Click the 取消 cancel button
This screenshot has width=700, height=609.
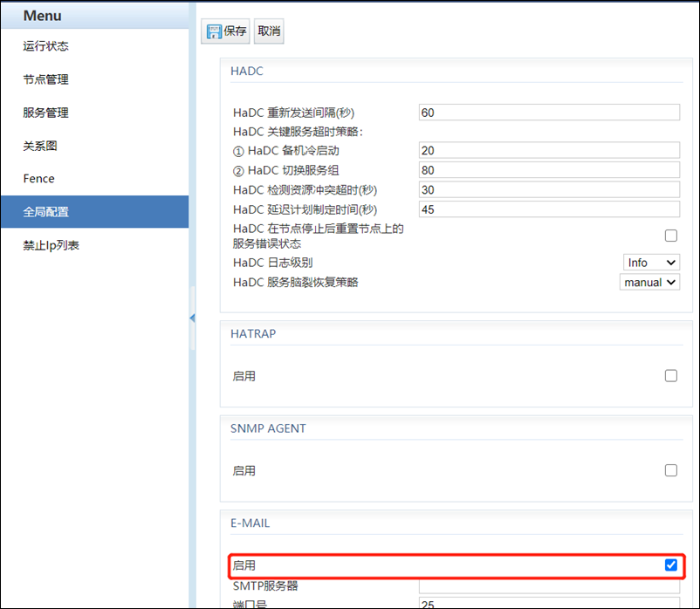pyautogui.click(x=269, y=31)
